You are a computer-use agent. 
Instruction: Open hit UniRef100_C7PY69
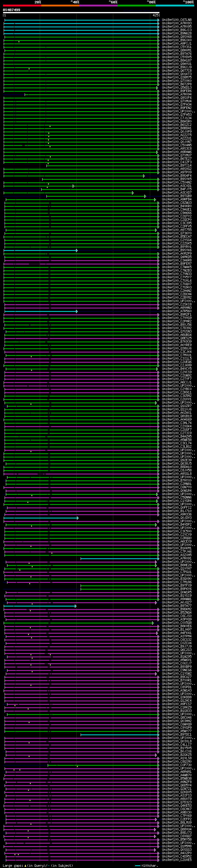coord(177,816)
